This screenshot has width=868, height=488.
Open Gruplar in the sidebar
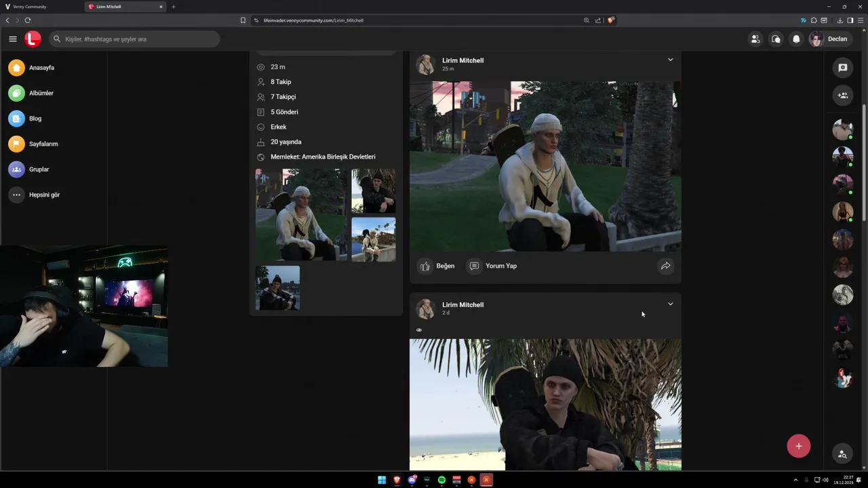coord(29,169)
